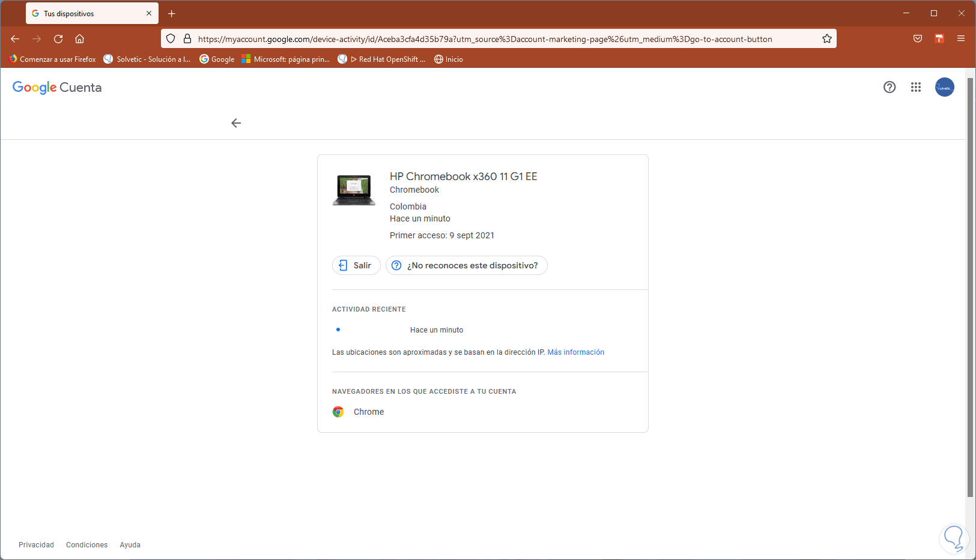Click the 'HP Chromebook x360 11 G1 EE' heading
976x560 pixels.
click(x=464, y=176)
